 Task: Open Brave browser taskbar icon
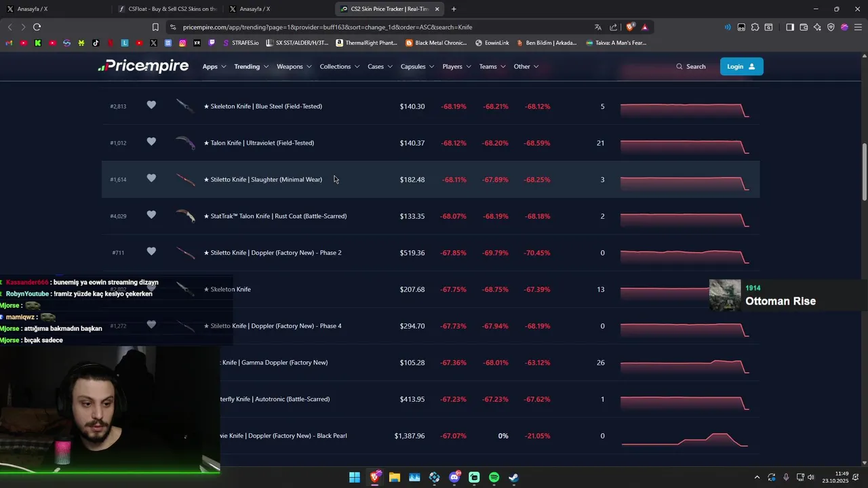(x=375, y=477)
